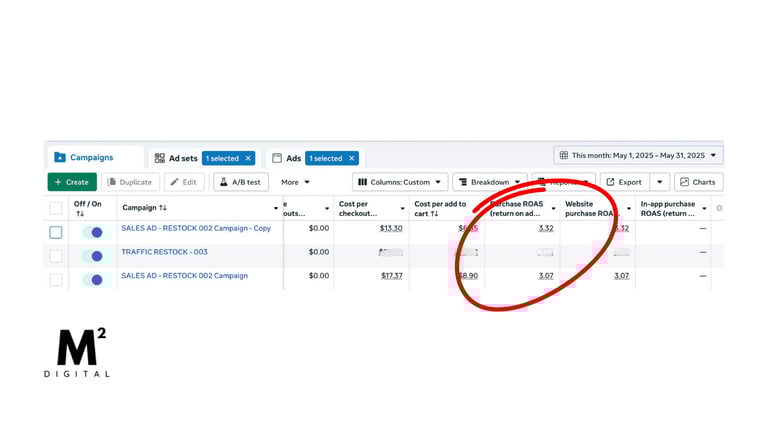This screenshot has width=768, height=431.
Task: Sort by Campaign column arrows
Action: [163, 208]
